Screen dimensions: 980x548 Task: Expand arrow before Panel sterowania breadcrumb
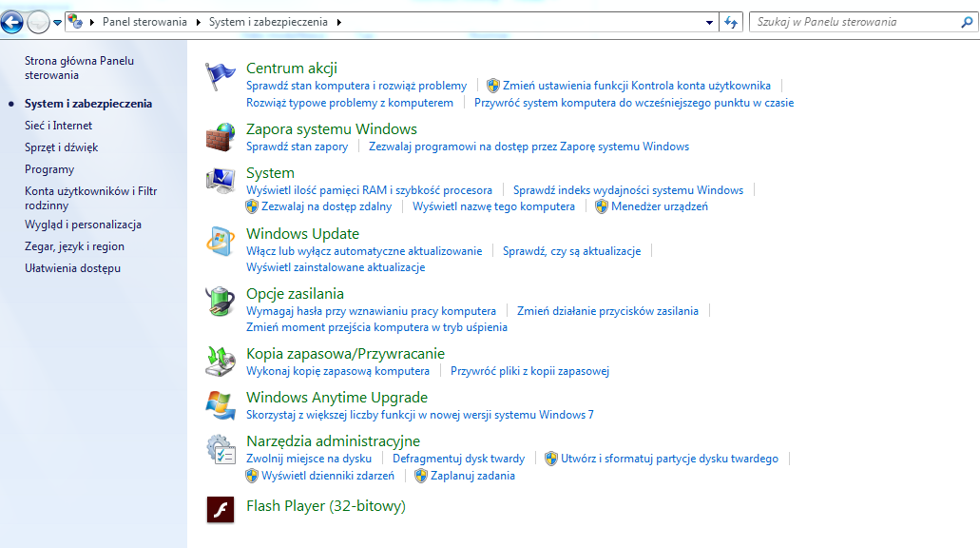pos(92,22)
